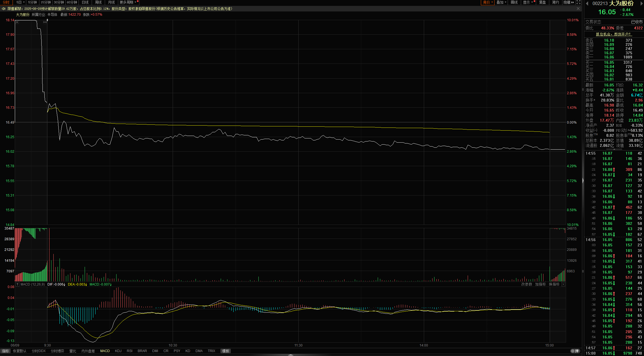Select KD indicator tab
The width and height of the screenshot is (644, 356).
[x=188, y=351]
